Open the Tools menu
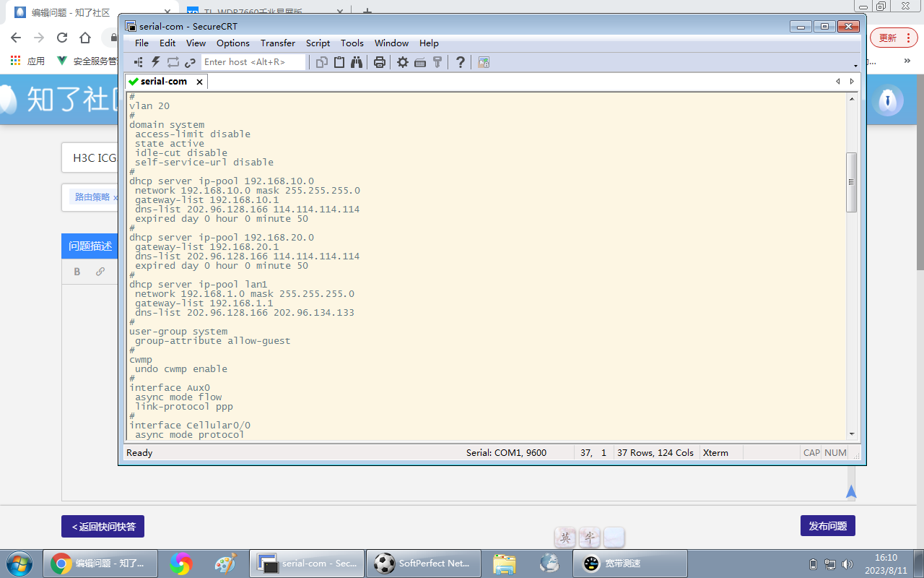The height and width of the screenshot is (578, 924). pos(352,43)
